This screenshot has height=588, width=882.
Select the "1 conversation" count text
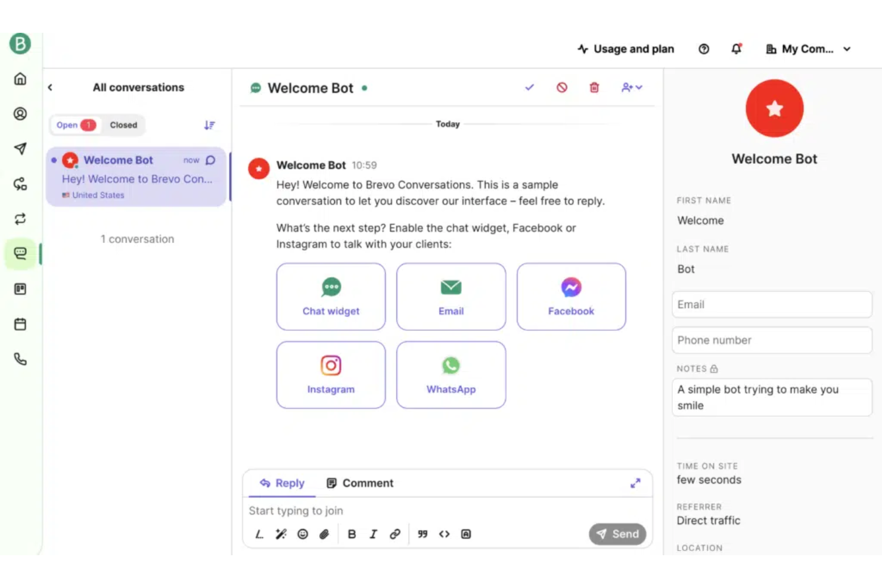[x=137, y=239]
